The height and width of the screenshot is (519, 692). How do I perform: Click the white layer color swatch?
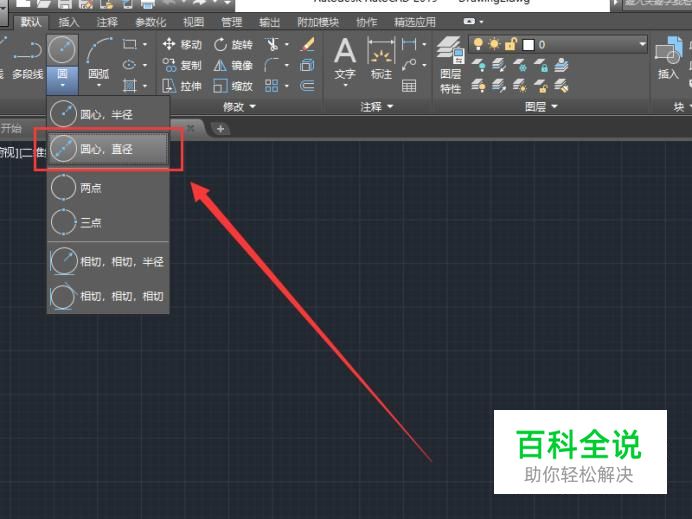point(528,45)
